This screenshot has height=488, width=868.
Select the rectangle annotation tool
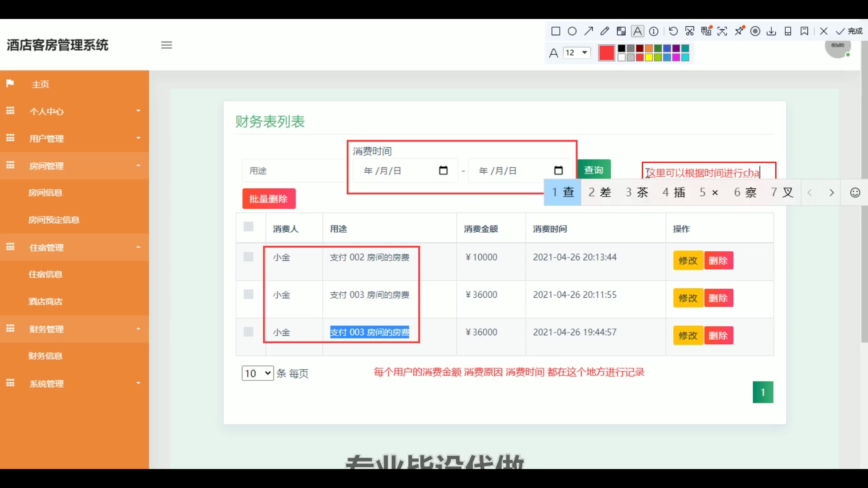pos(556,31)
